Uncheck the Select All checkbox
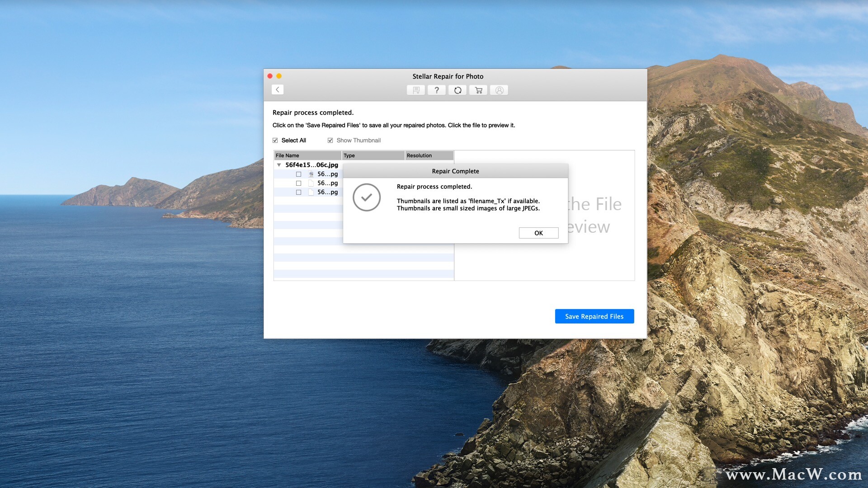The image size is (868, 488). pos(275,141)
